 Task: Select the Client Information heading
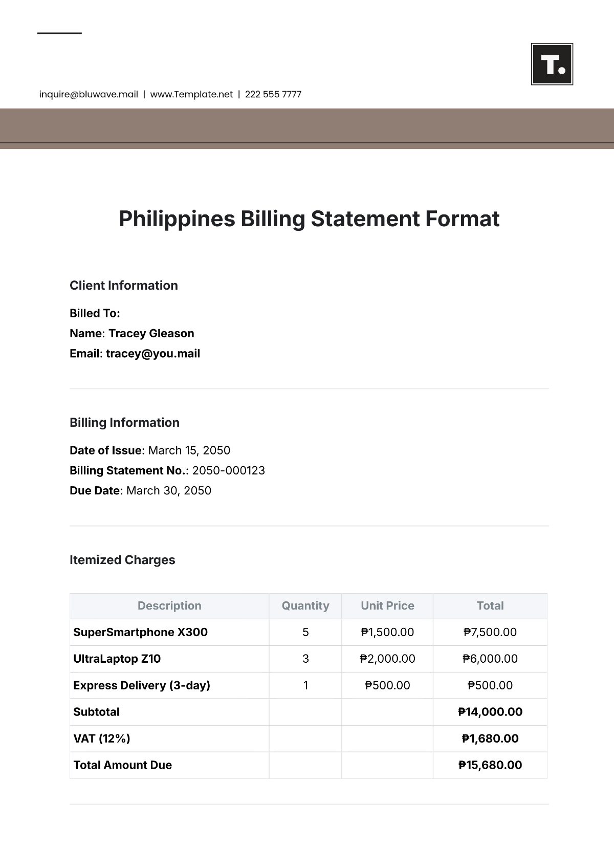pyautogui.click(x=124, y=286)
